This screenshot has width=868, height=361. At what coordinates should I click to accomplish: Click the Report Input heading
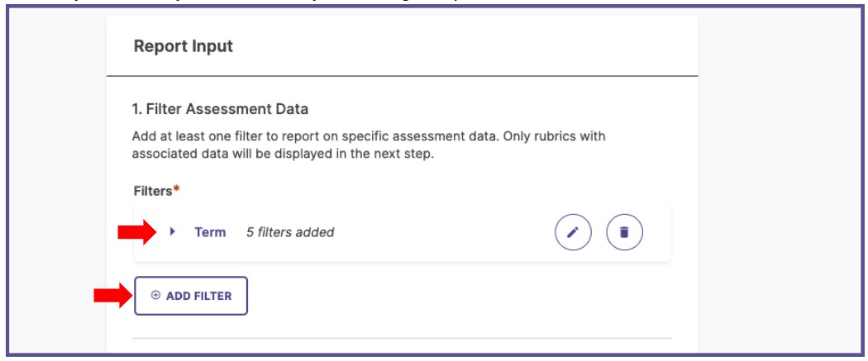coord(184,46)
